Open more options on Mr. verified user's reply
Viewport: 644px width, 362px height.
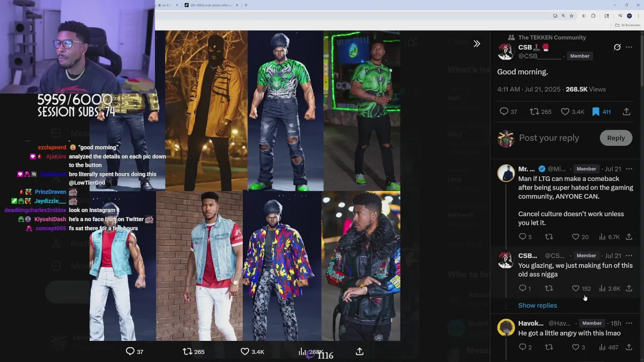coord(629,169)
